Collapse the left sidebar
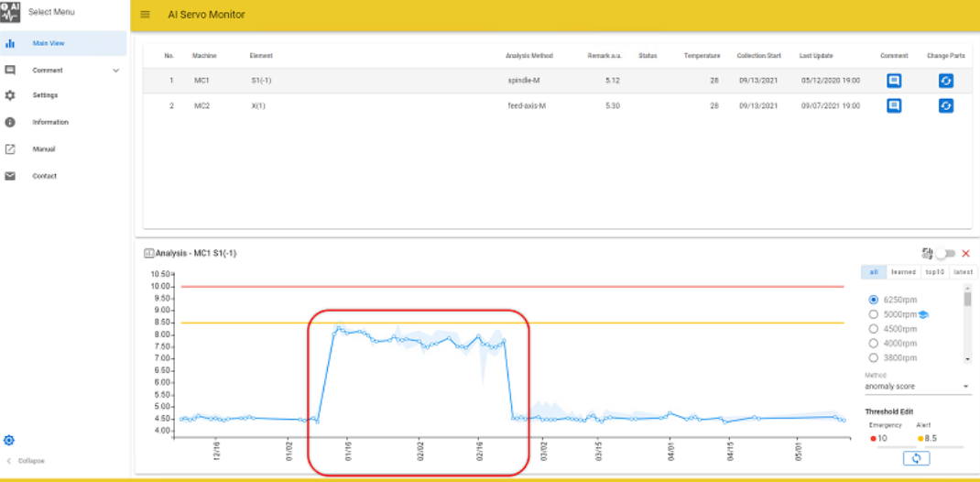The image size is (980, 482). tap(26, 461)
